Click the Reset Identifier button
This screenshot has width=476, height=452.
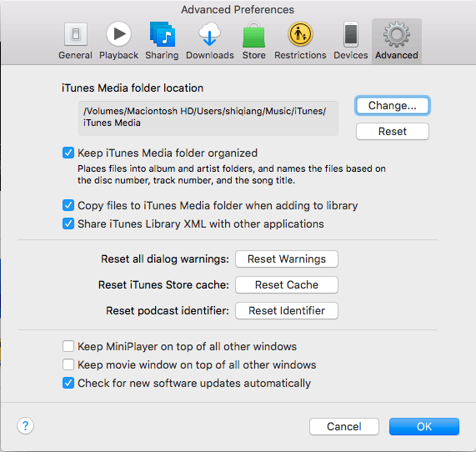287,311
